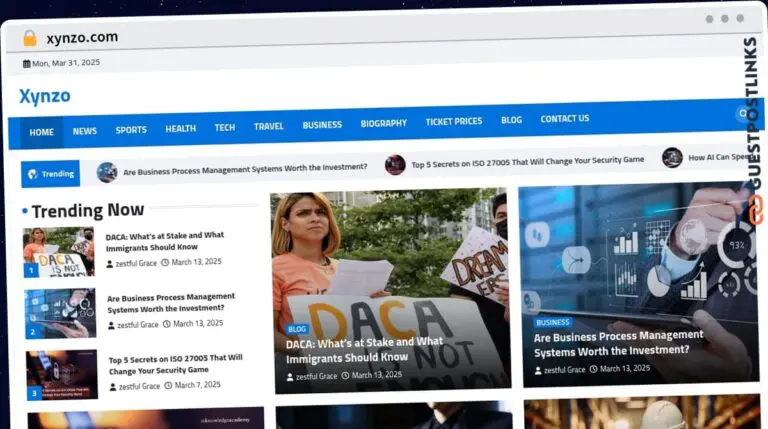Image resolution: width=768 pixels, height=429 pixels.
Task: Click the round thumbnail before Business Process ticker
Action: click(107, 172)
